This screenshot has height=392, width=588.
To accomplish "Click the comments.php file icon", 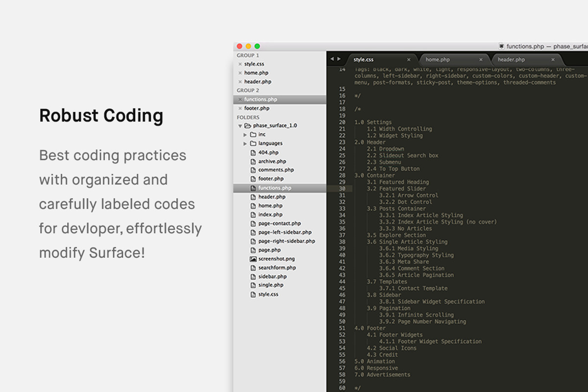I will (253, 170).
